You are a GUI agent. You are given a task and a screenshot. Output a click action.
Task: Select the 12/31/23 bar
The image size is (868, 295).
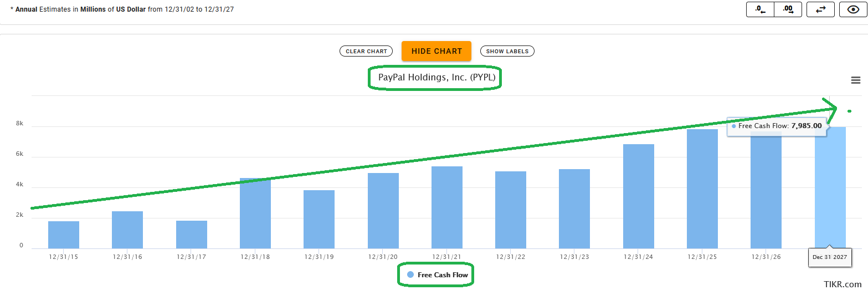(x=574, y=208)
